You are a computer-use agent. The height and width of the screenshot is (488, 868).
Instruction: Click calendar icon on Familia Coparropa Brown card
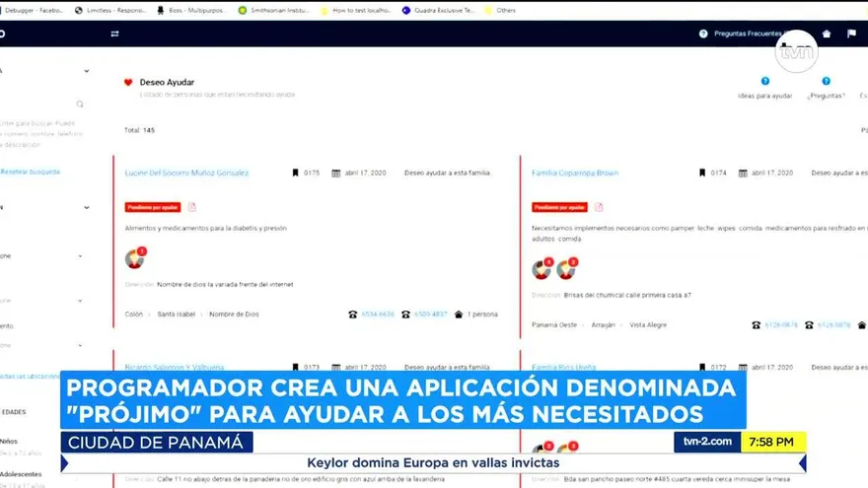[x=743, y=174]
